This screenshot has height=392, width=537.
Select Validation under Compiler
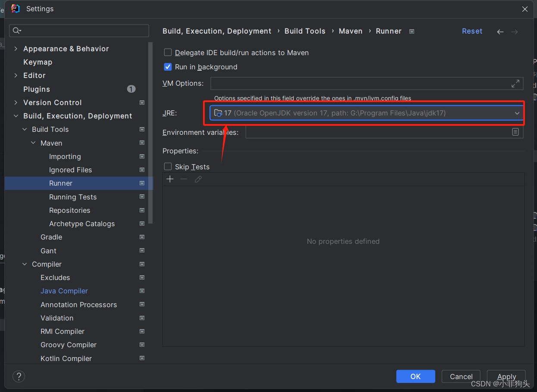coord(57,318)
